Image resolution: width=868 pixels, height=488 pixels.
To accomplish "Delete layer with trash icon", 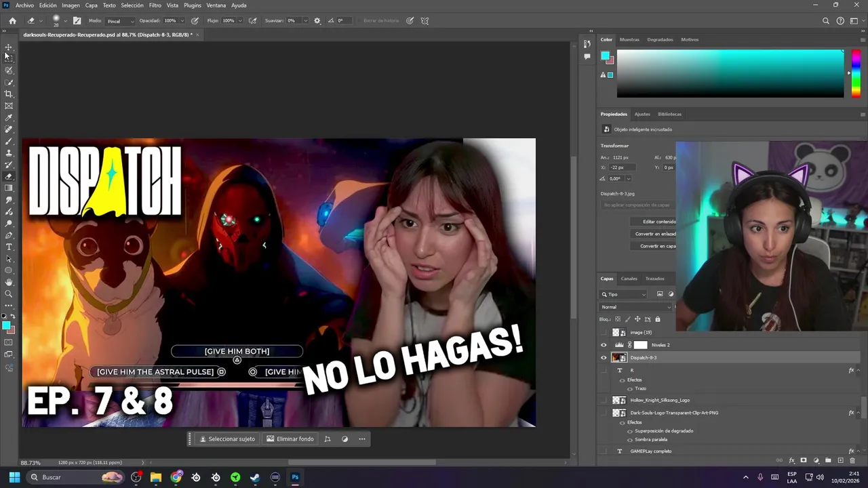I will click(852, 460).
